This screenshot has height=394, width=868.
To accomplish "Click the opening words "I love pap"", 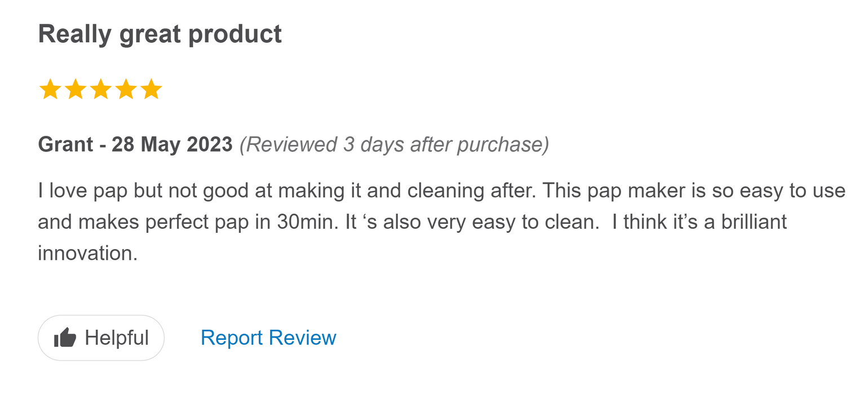I will coord(83,191).
